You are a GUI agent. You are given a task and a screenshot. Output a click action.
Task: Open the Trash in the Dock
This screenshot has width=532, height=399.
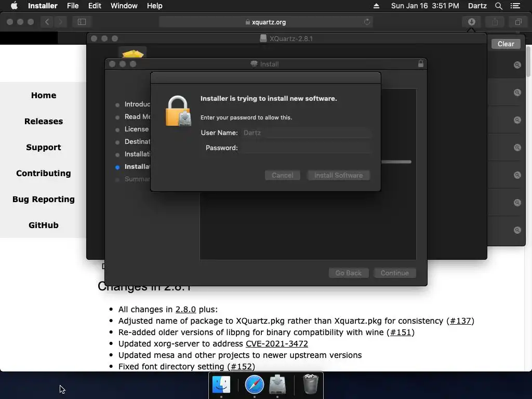[x=310, y=384]
